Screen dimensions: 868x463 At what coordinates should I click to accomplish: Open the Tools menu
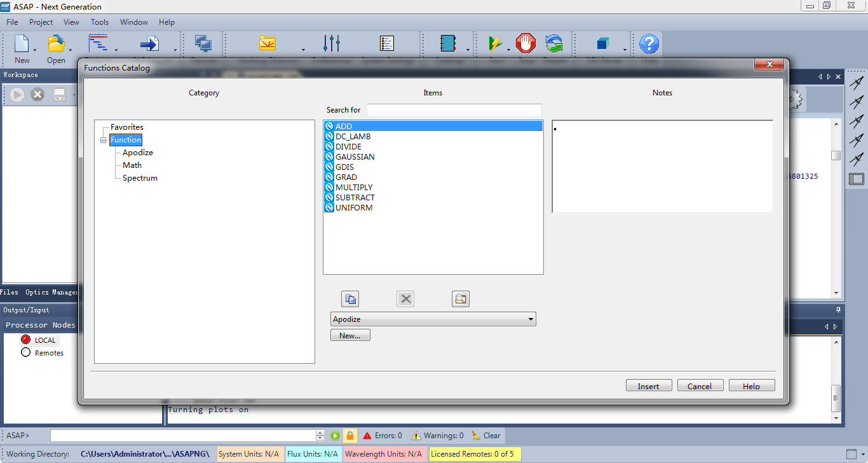tap(100, 22)
